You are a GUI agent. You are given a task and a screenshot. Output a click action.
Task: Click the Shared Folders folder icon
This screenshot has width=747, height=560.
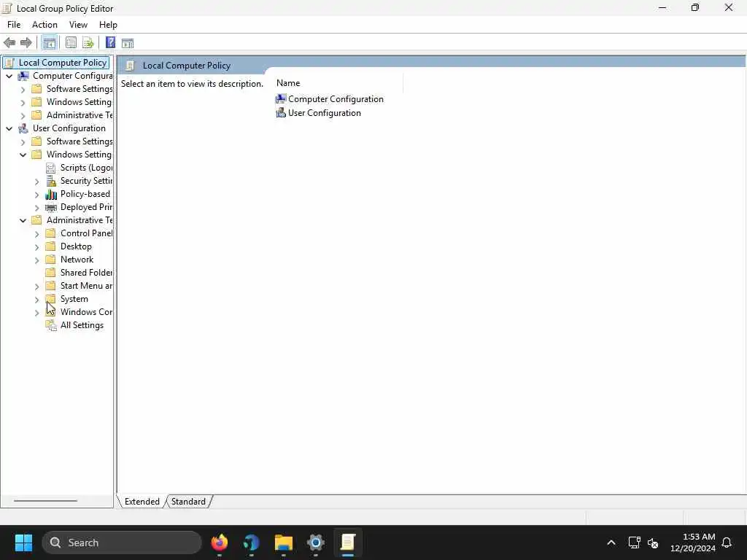point(50,273)
